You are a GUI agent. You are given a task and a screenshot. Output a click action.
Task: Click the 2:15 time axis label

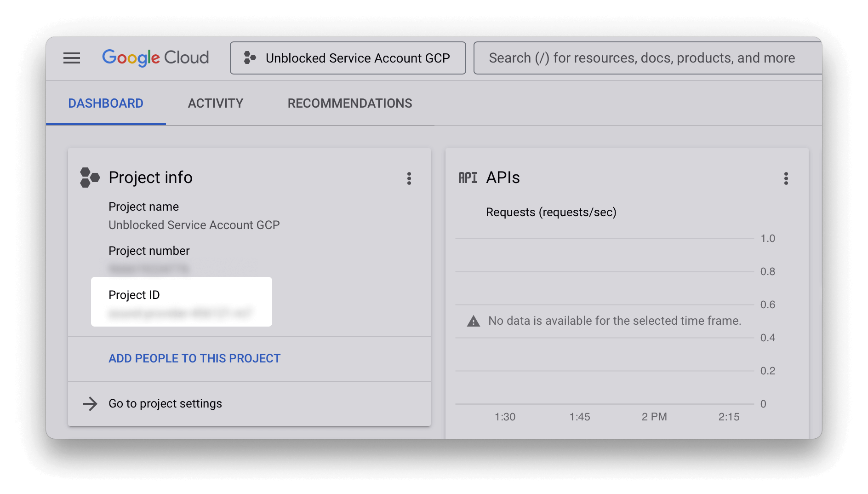(x=729, y=417)
